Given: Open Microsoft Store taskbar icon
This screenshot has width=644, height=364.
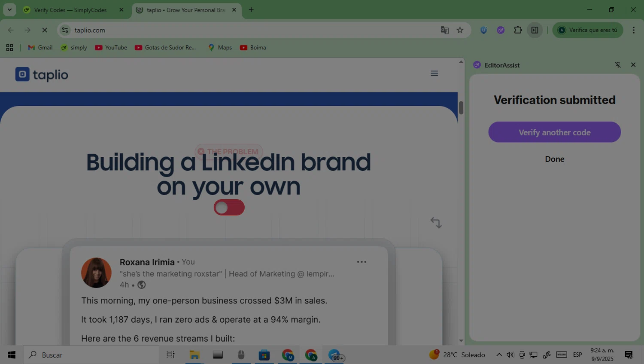Looking at the screenshot, I should tap(264, 355).
